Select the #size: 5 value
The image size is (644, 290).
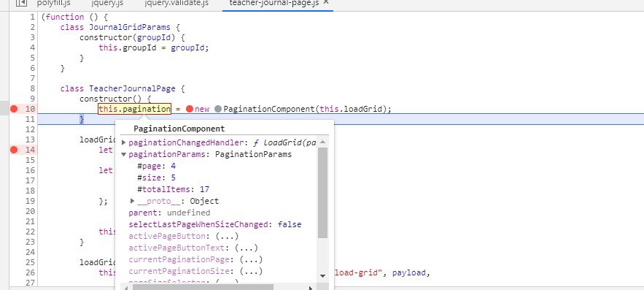174,178
